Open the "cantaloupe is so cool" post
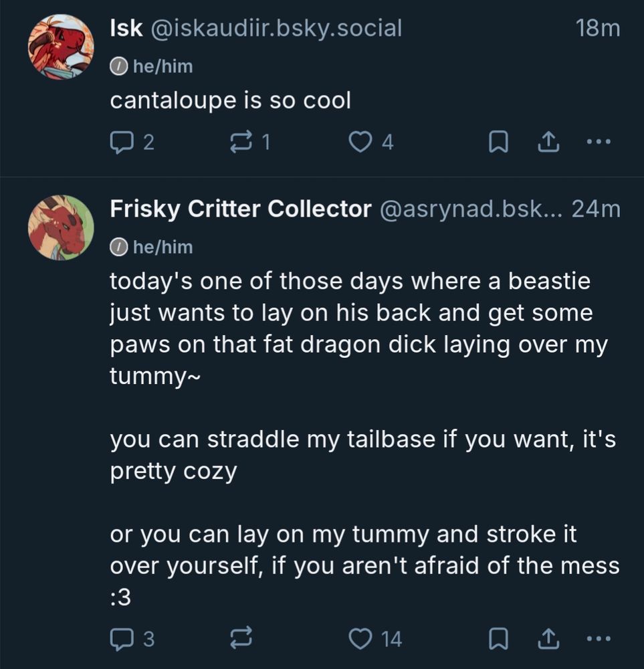Viewport: 644px width, 669px height. pos(230,100)
